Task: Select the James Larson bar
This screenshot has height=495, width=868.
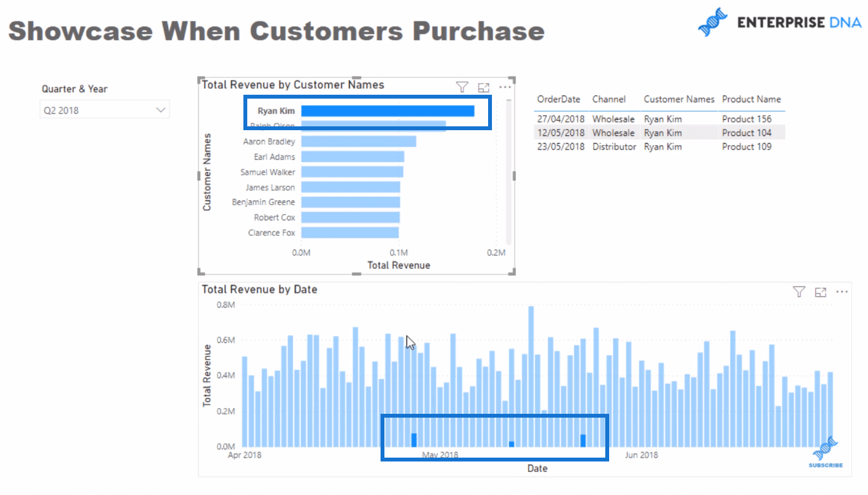Action: pos(351,187)
